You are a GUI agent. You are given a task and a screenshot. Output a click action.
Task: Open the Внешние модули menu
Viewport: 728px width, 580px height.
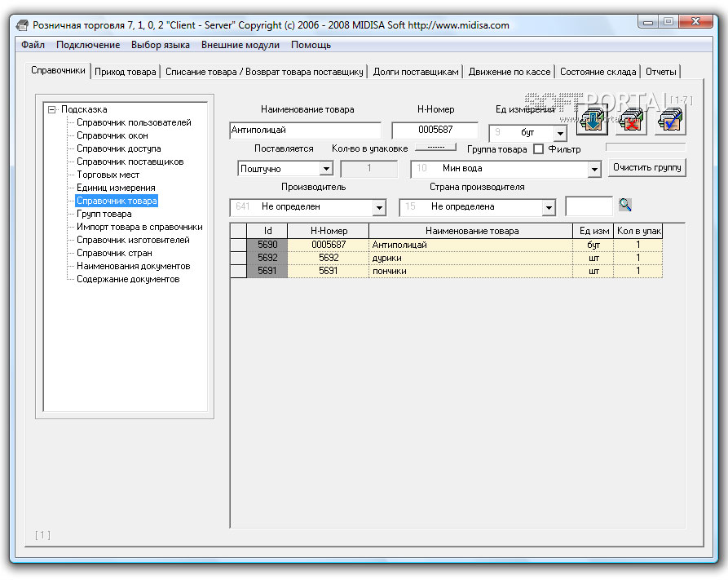240,45
